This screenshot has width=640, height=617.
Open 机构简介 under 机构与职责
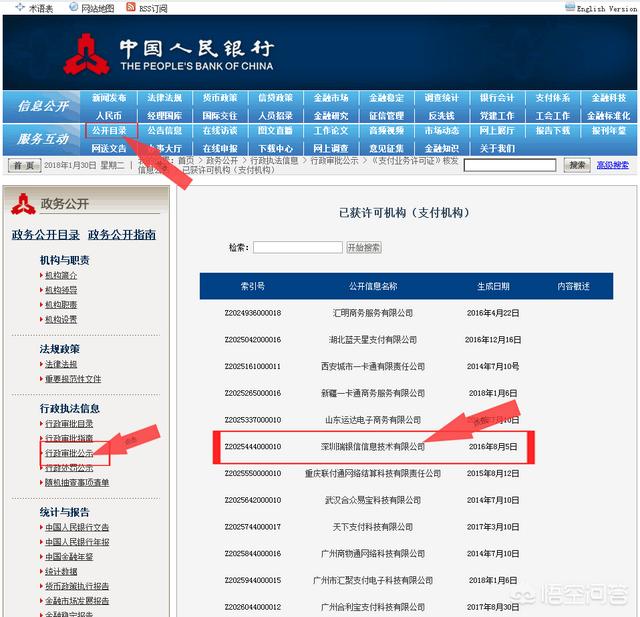(60, 275)
